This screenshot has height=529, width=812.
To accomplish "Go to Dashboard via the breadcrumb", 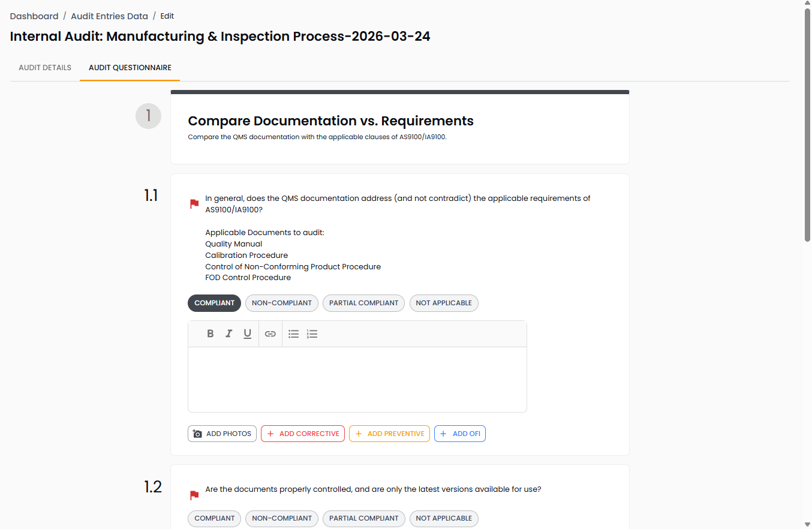I will [34, 16].
